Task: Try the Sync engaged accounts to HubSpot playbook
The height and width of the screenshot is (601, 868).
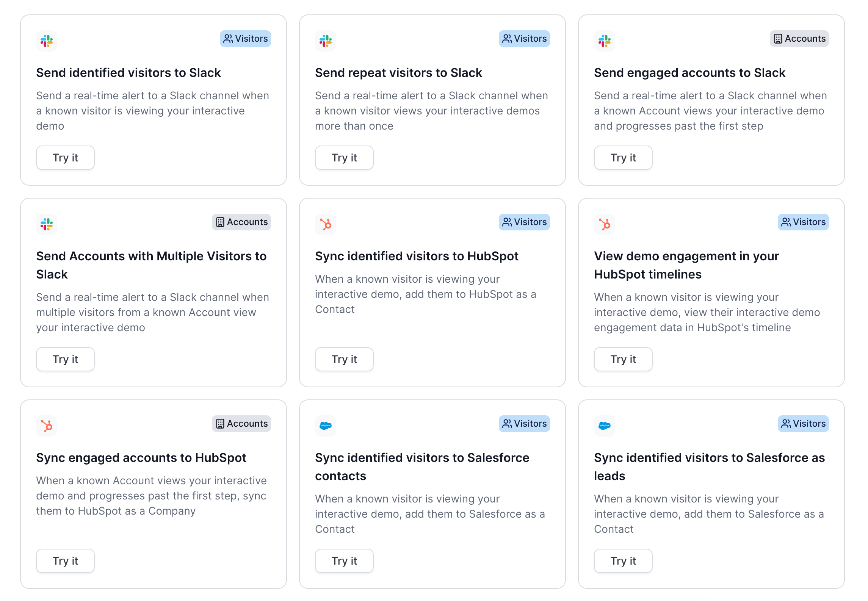Action: coord(65,561)
